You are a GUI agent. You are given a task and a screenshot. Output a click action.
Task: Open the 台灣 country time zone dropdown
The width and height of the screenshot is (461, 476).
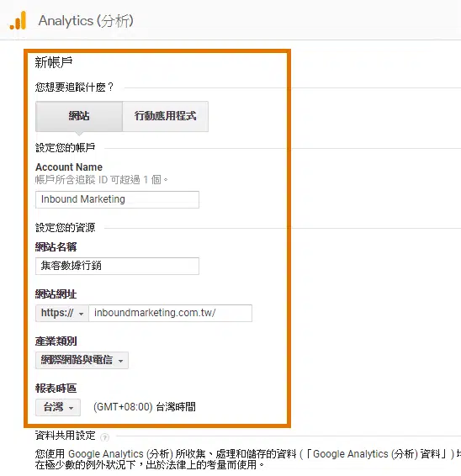click(58, 407)
